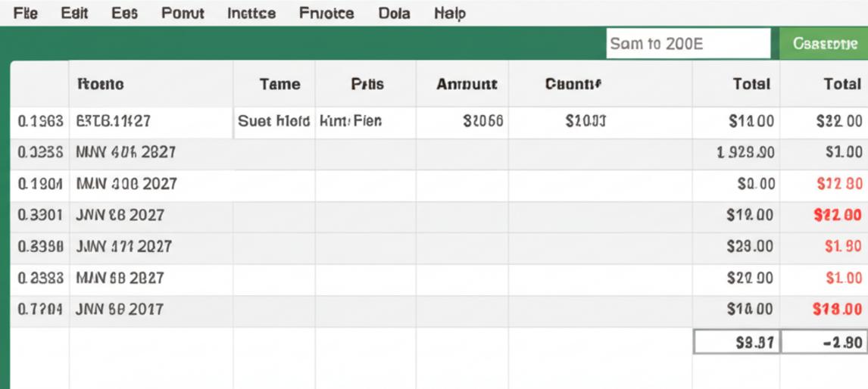Open the Inctice menu
Viewport: 868px width, 389px height.
coord(251,13)
